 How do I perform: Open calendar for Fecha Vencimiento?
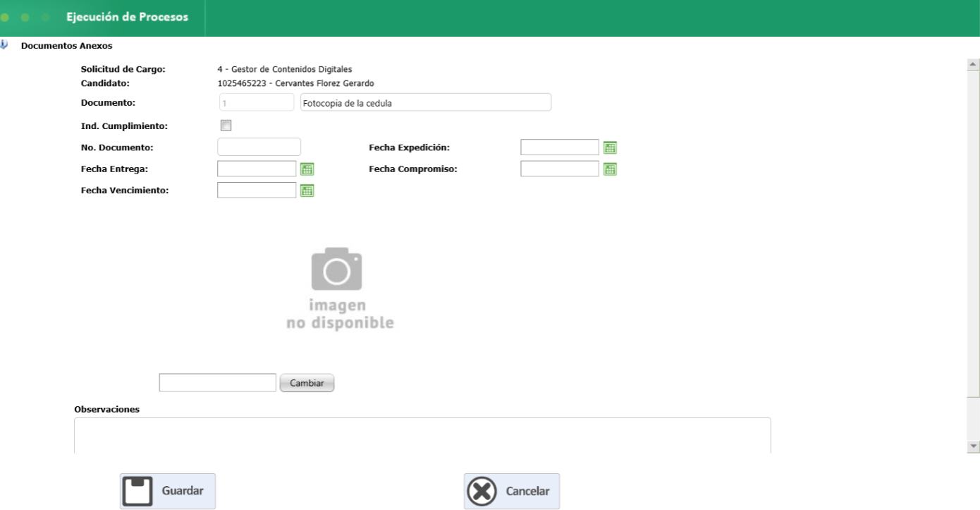click(307, 190)
